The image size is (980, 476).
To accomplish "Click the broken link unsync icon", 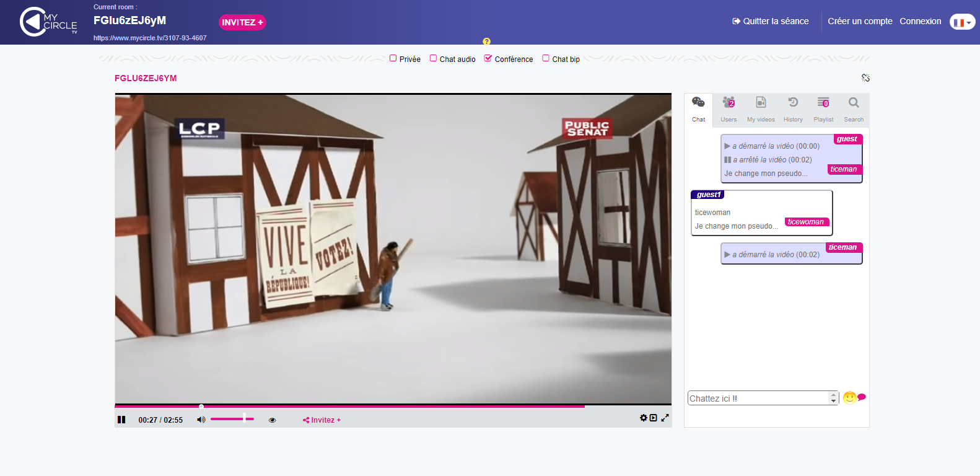I will coord(865,77).
